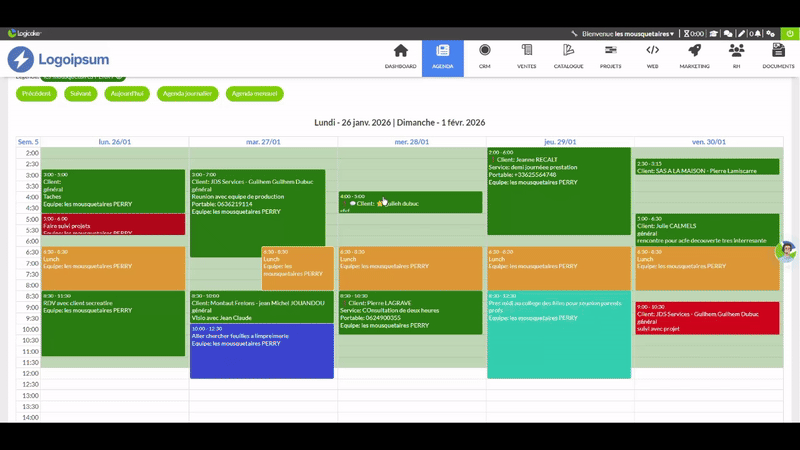Open 'Client: Pierre LAGRAVE' event

[411, 313]
